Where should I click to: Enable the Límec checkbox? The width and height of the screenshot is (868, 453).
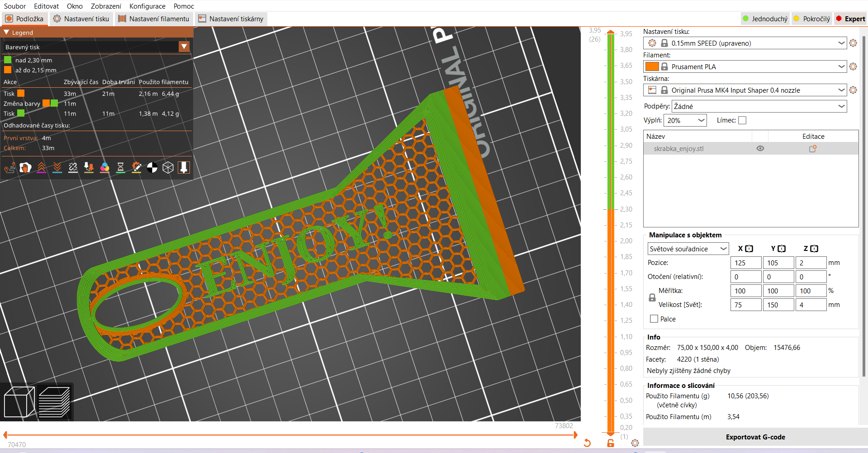point(742,120)
